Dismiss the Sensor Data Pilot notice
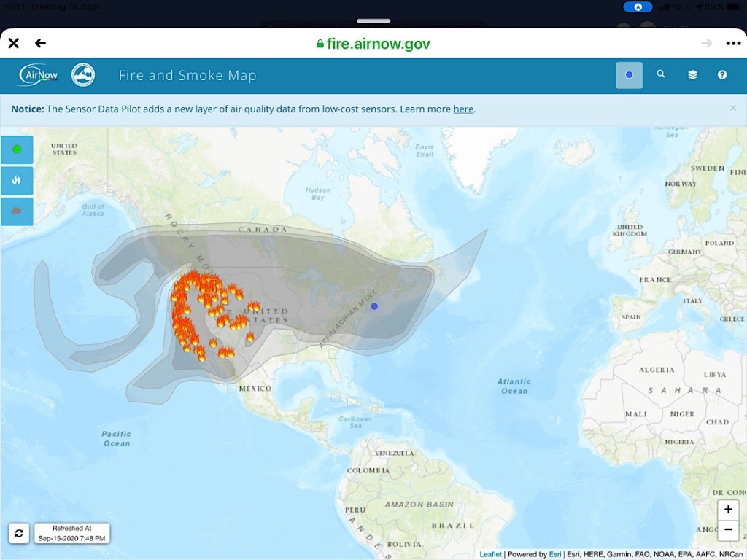Screen dimensions: 747x560 click(732, 108)
